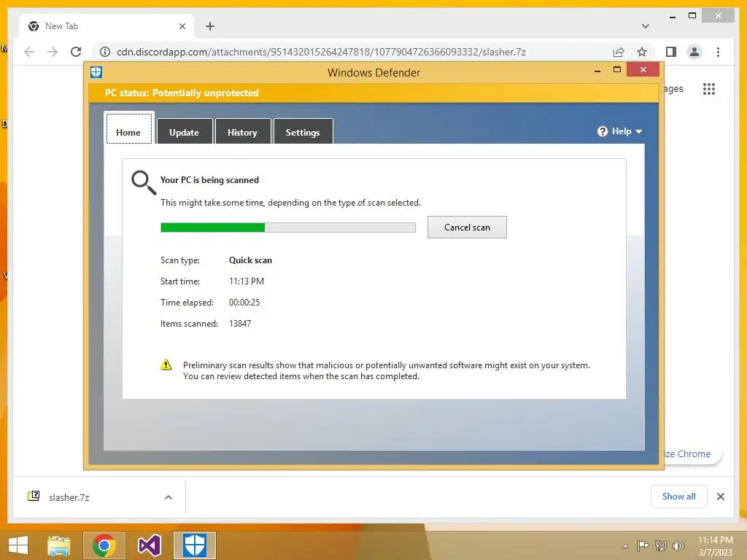This screenshot has width=747, height=560.
Task: Click the Windows Defender taskbar icon
Action: tap(194, 545)
